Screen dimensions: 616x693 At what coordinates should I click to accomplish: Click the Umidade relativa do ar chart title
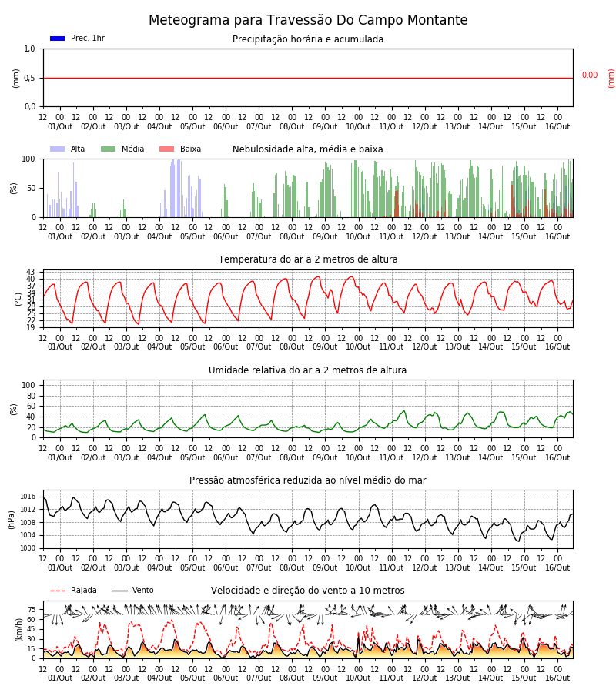tap(308, 370)
